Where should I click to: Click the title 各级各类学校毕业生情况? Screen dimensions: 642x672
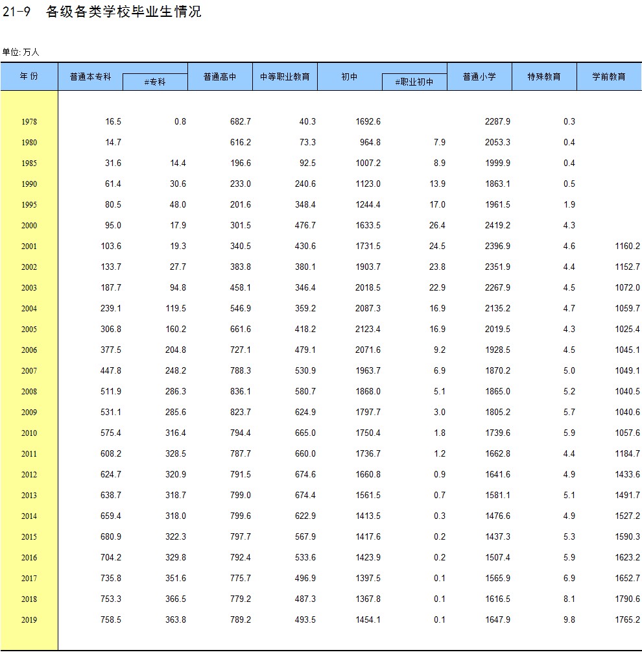tap(123, 12)
